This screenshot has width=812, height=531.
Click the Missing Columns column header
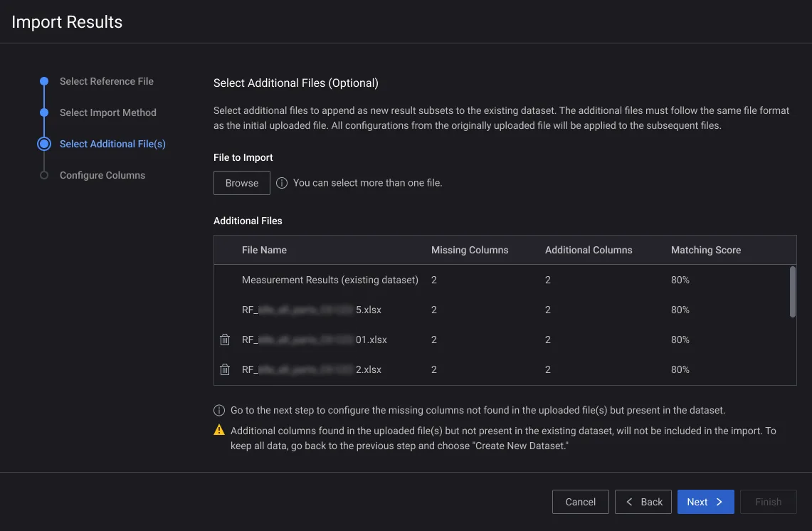470,250
